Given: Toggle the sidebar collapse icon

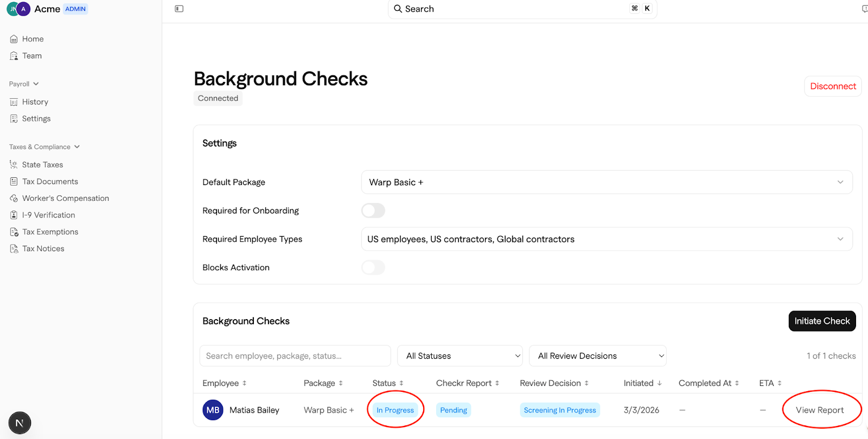Looking at the screenshot, I should (x=179, y=9).
